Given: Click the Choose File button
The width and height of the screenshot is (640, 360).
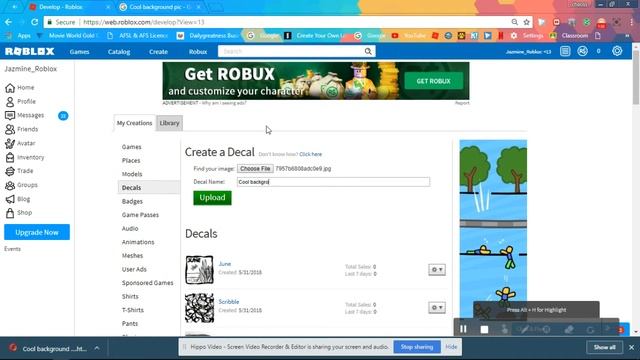Looking at the screenshot, I should (x=255, y=169).
